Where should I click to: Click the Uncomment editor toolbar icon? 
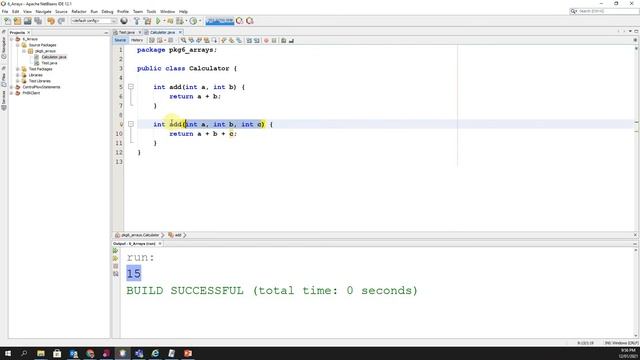pos(291,40)
